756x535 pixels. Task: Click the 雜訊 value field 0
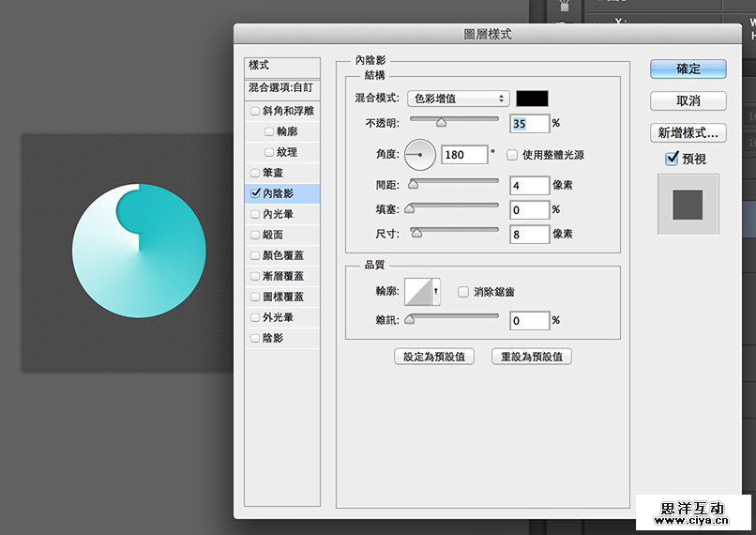click(x=529, y=321)
